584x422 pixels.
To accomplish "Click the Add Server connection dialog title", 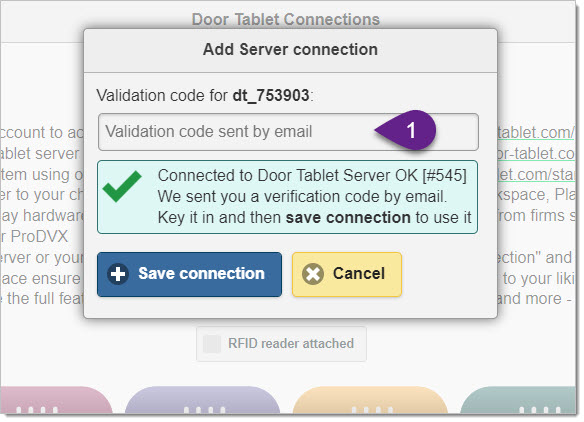I will [290, 50].
